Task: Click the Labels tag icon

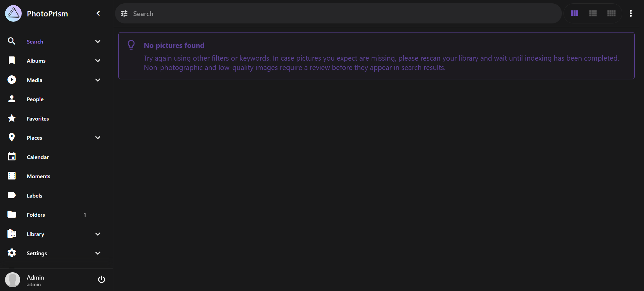Action: pyautogui.click(x=12, y=195)
